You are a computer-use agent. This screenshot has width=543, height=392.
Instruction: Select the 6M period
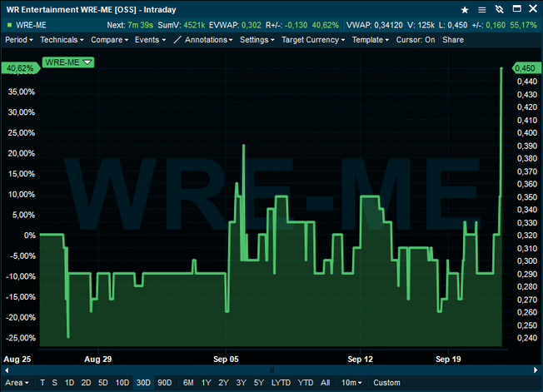point(188,383)
